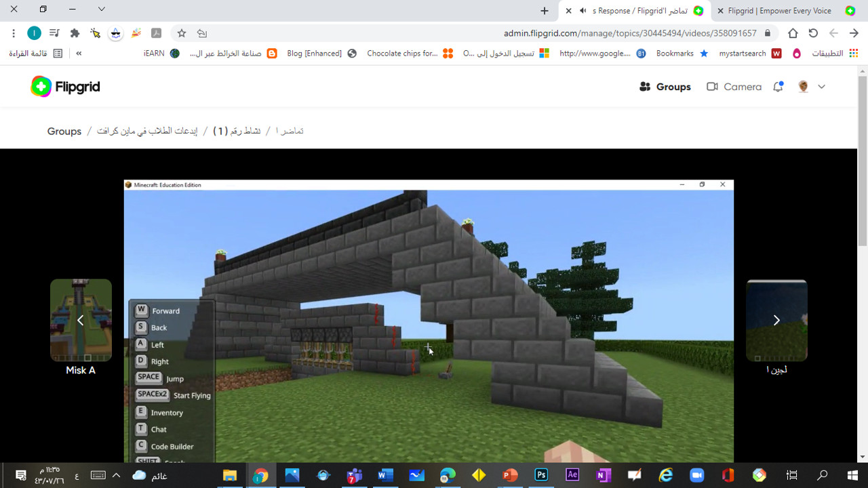Image resolution: width=868 pixels, height=488 pixels.
Task: Close the Flipgrid Empower Every Voice tab
Action: point(719,11)
